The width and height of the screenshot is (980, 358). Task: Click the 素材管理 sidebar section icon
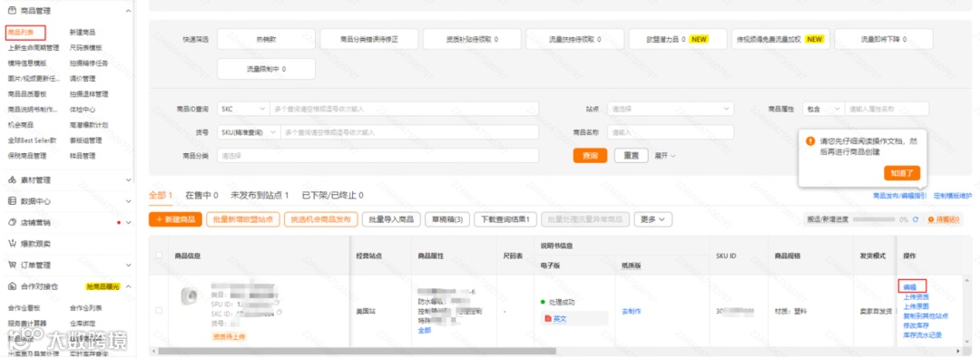pos(11,180)
